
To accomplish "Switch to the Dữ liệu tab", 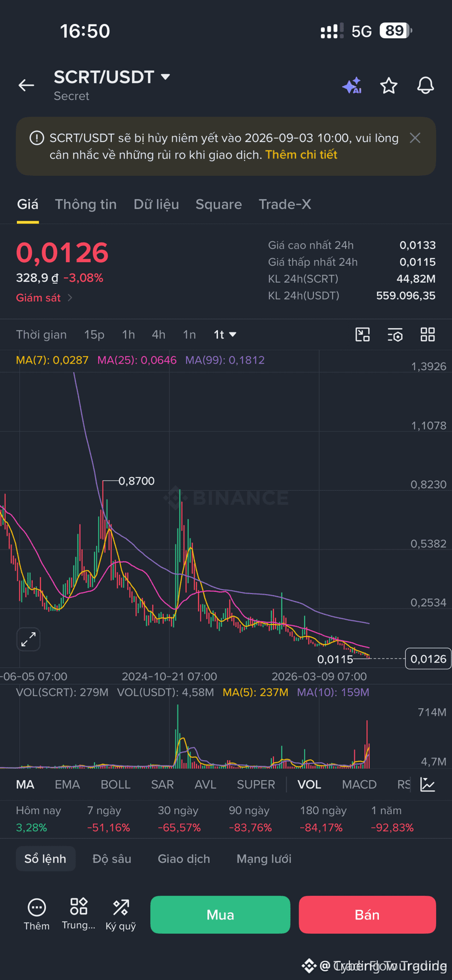I will (x=156, y=204).
